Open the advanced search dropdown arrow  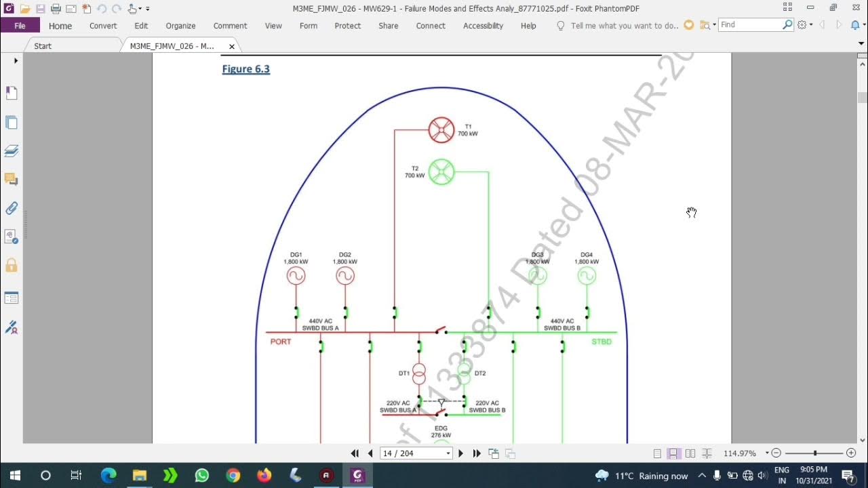(x=714, y=25)
